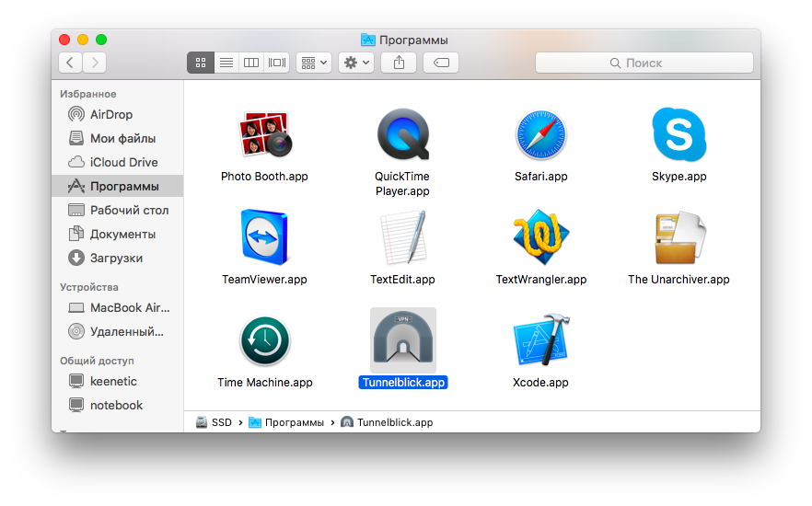The width and height of the screenshot is (812, 506).
Task: Click the Time Machine.app name label
Action: point(264,383)
